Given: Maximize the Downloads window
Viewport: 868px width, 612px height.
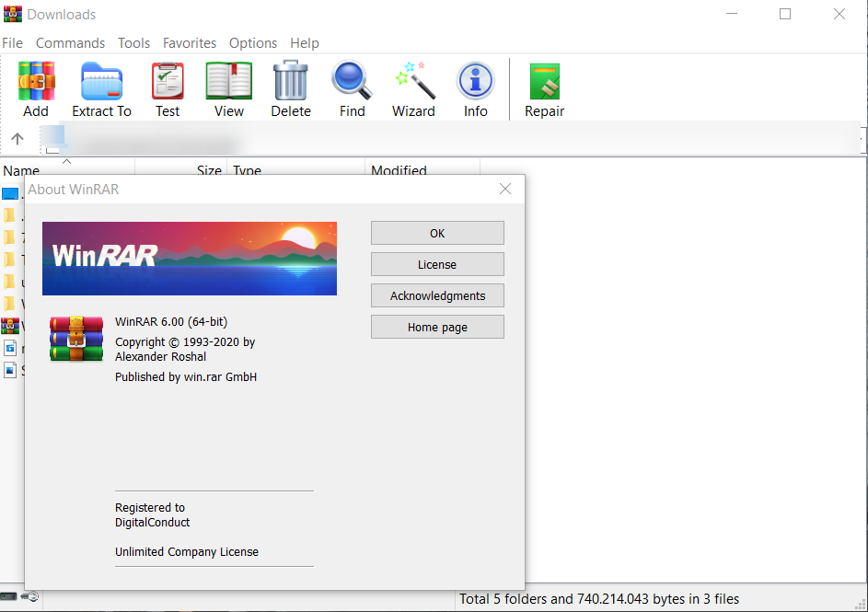Looking at the screenshot, I should click(785, 14).
